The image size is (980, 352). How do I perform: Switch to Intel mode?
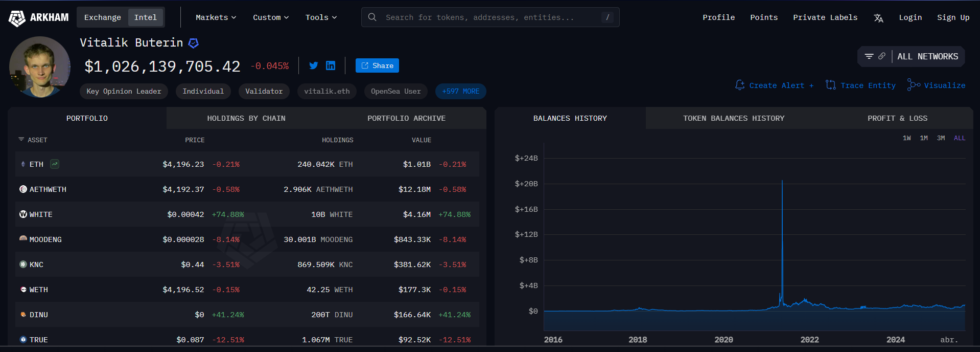click(x=146, y=17)
